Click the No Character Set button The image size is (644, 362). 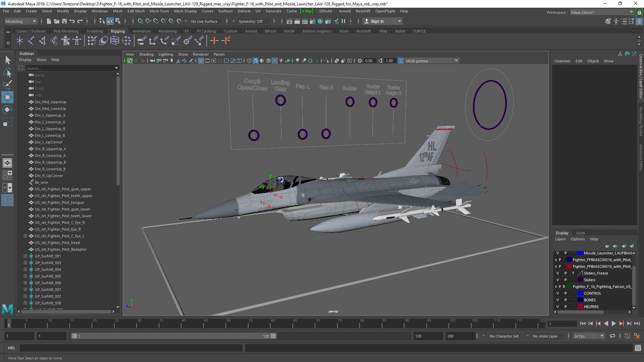504,336
